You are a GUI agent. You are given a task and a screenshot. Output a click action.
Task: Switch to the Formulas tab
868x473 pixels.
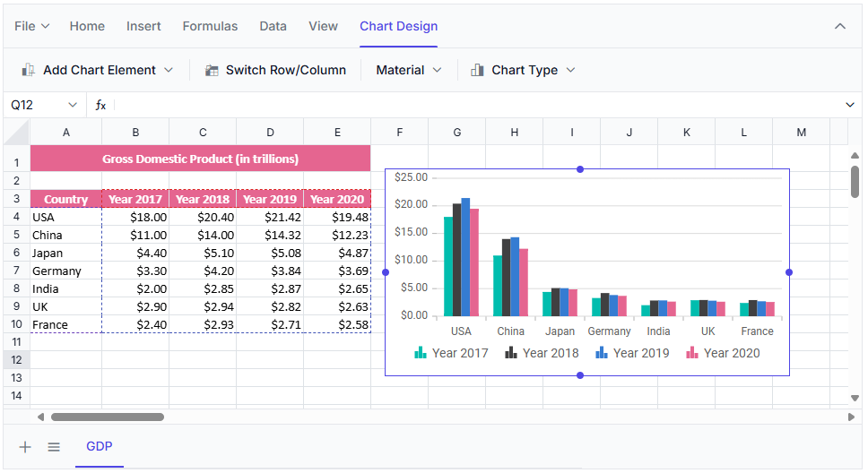click(210, 26)
